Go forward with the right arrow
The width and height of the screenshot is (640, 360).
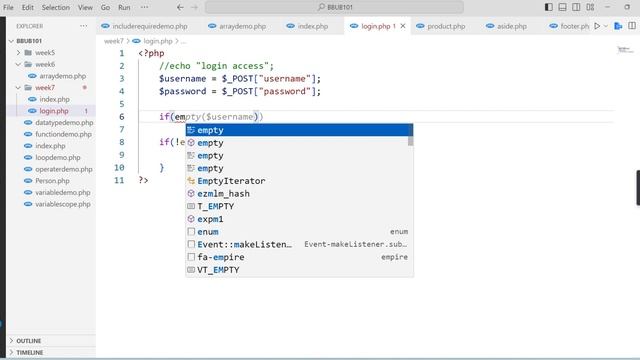tap(194, 7)
